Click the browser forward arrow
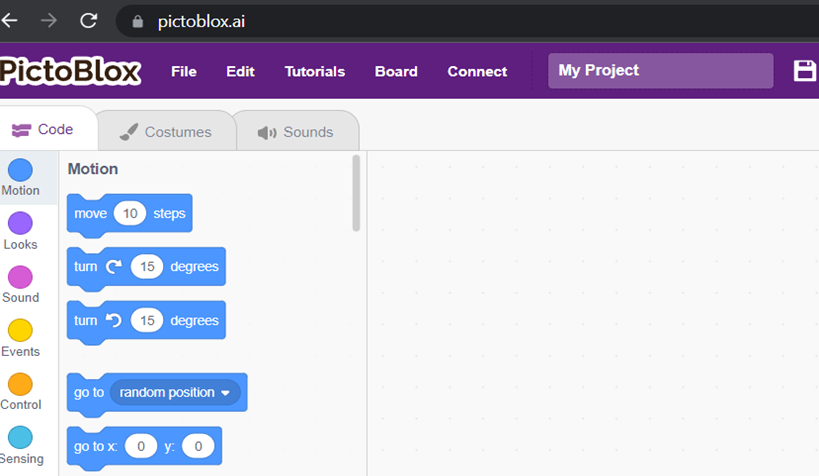Viewport: 819px width, 476px height. click(x=49, y=21)
